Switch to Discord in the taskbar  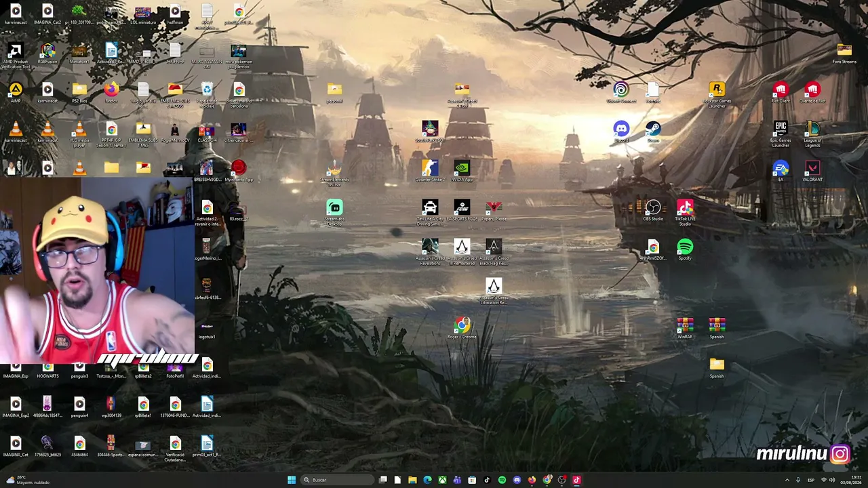click(x=517, y=480)
